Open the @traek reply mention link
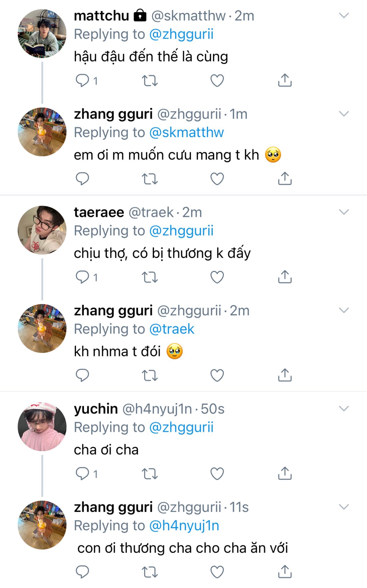The image size is (367, 588). [x=172, y=329]
